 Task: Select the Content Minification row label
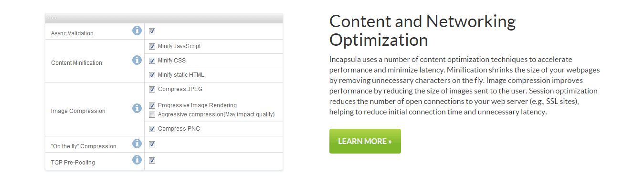76,63
